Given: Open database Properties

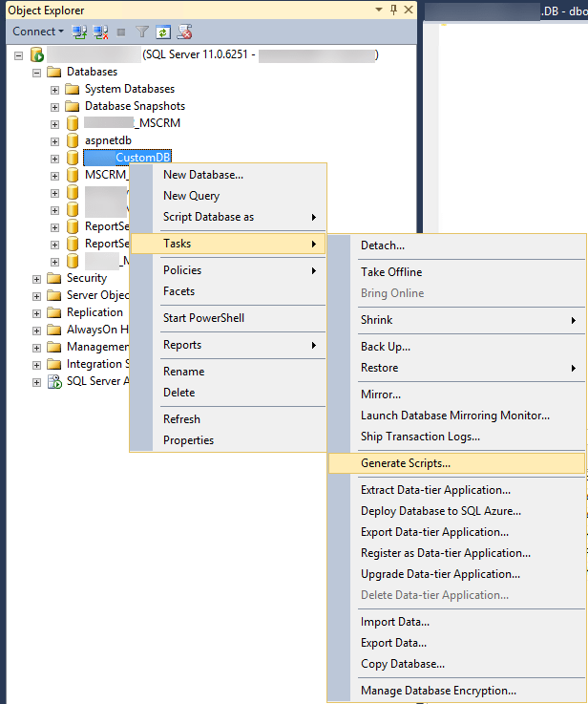Looking at the screenshot, I should tap(228, 440).
